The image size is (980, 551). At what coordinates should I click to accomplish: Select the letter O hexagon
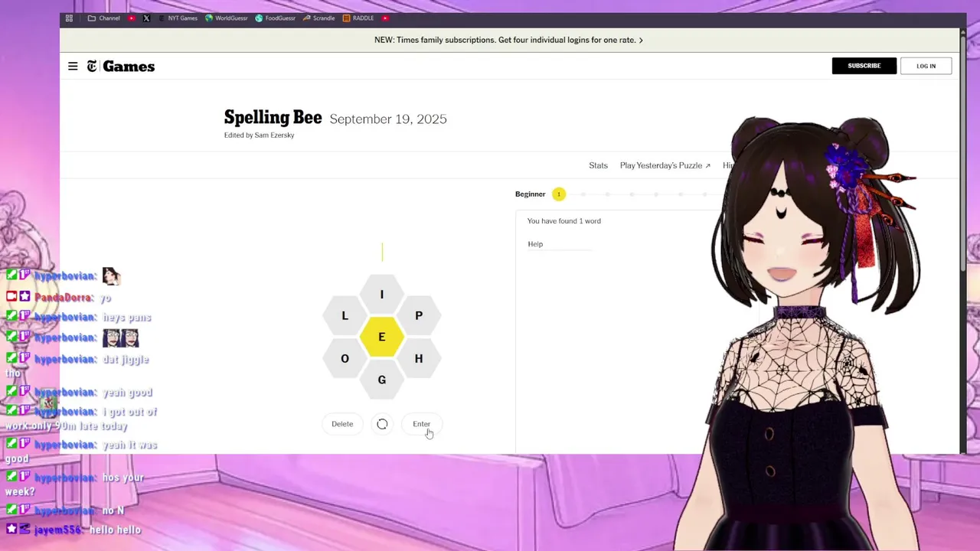pos(345,359)
